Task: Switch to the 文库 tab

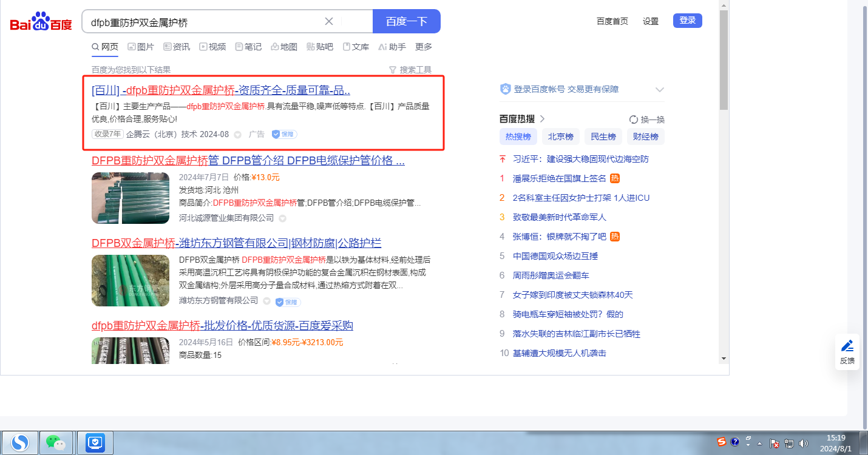Action: (356, 47)
